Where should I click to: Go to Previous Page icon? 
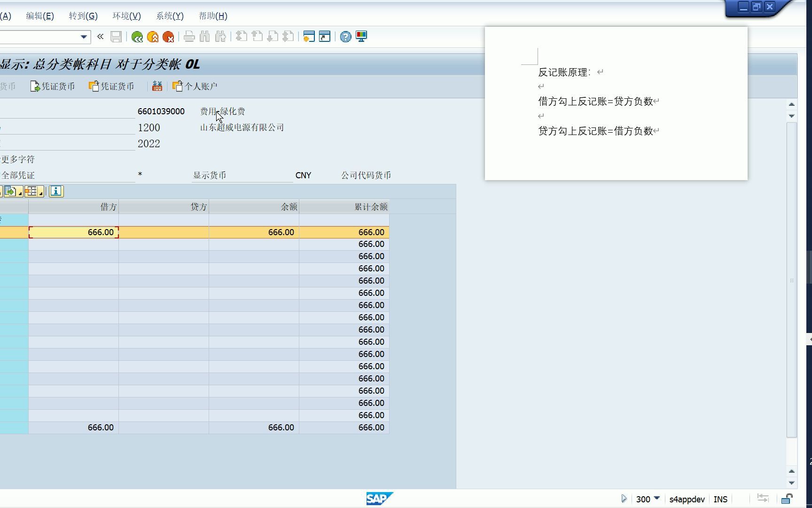pyautogui.click(x=257, y=37)
